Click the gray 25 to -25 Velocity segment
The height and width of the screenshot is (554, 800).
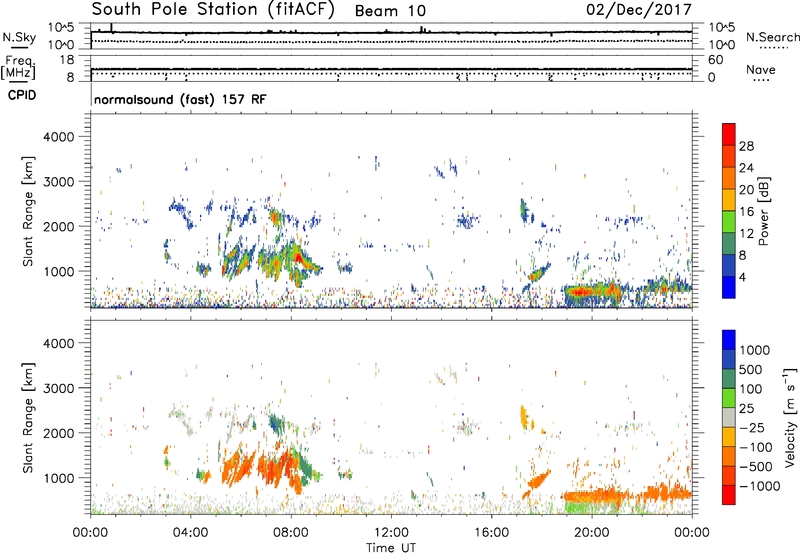[x=729, y=417]
